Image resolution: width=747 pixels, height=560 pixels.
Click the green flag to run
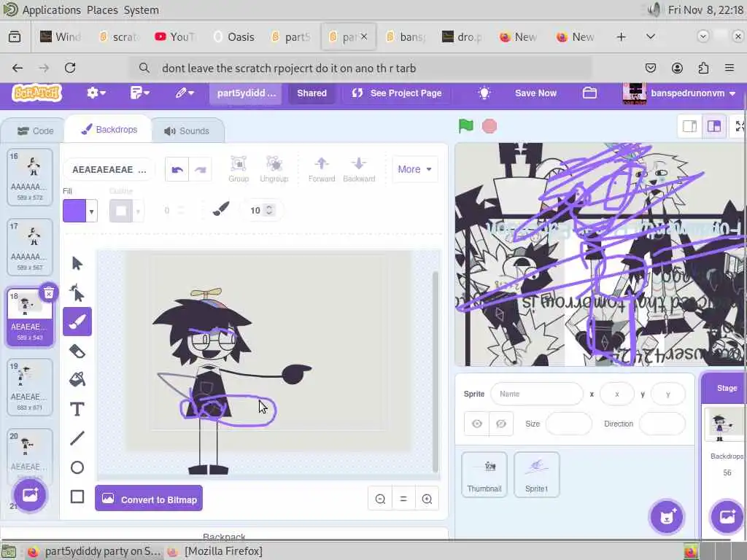coord(466,126)
